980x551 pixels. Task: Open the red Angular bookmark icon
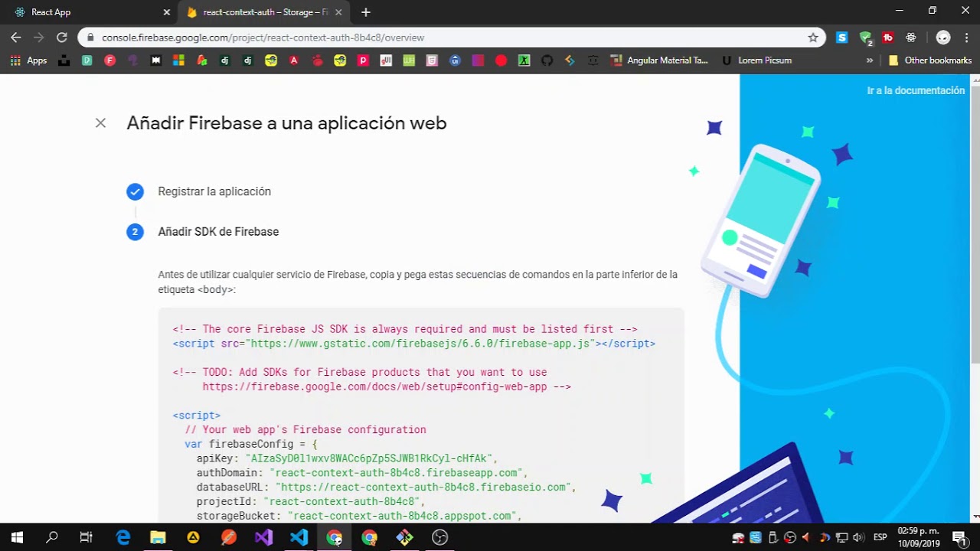click(x=293, y=60)
